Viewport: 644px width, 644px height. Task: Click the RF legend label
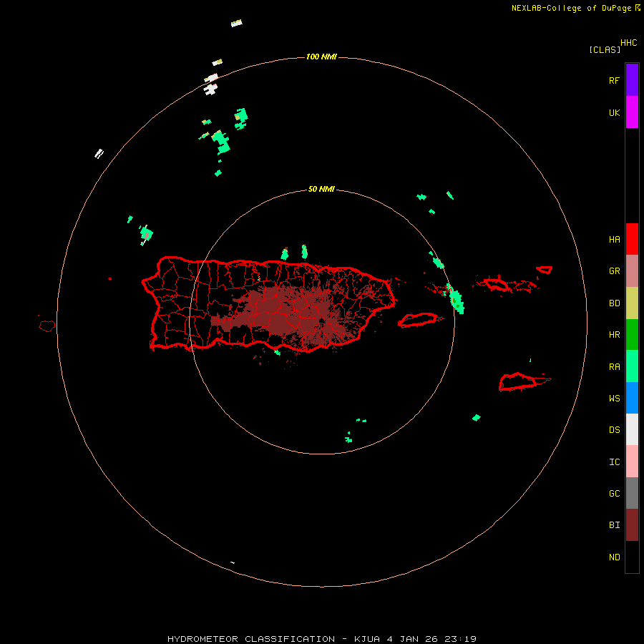614,81
